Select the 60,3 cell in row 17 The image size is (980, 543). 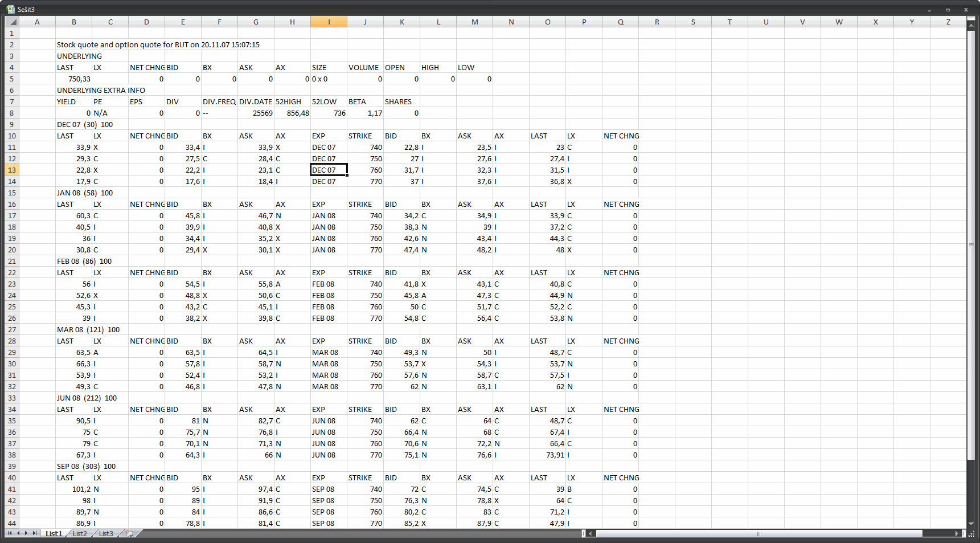point(73,215)
